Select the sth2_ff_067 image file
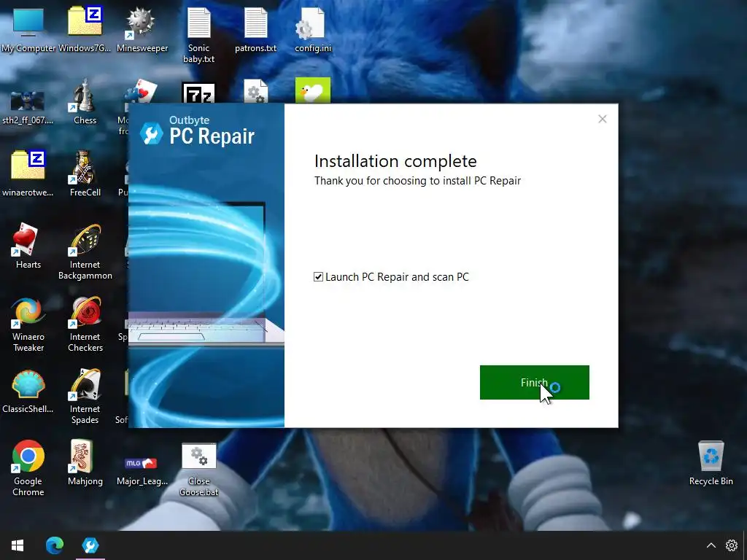Image resolution: width=747 pixels, height=560 pixels. pos(28,108)
